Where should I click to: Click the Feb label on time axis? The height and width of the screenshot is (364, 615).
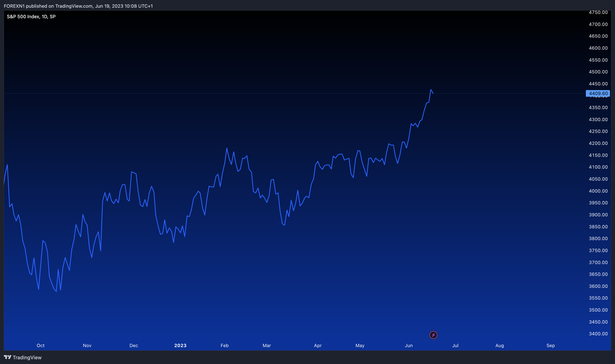(x=225, y=346)
